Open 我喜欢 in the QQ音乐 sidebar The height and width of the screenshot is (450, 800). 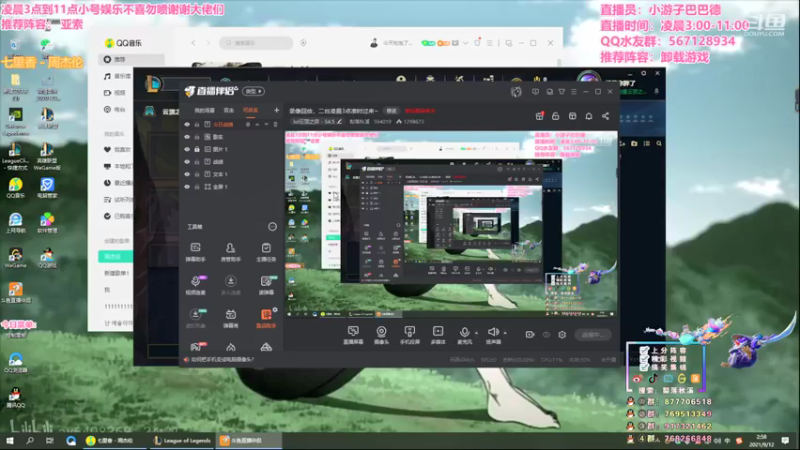[117, 149]
